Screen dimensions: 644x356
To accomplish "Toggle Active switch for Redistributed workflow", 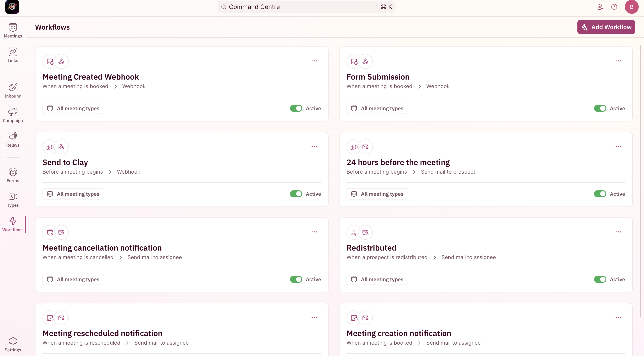I will [x=600, y=279].
